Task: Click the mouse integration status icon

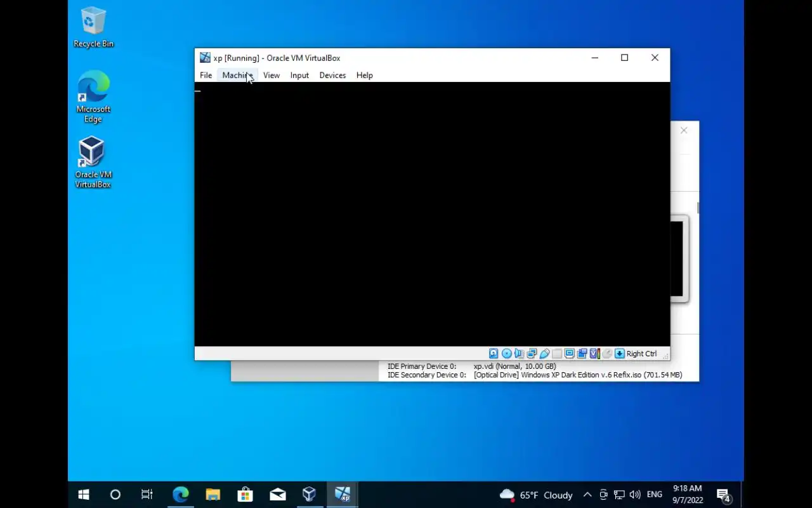Action: 607,354
